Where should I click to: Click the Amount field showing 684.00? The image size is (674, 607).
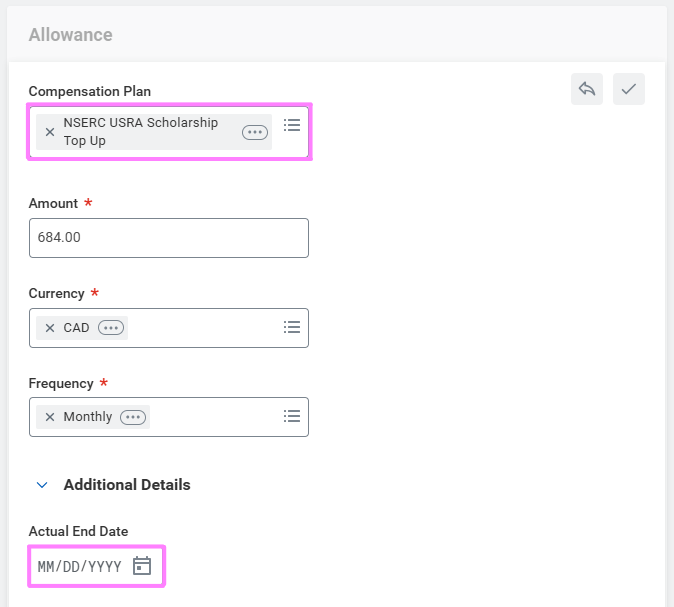point(168,238)
